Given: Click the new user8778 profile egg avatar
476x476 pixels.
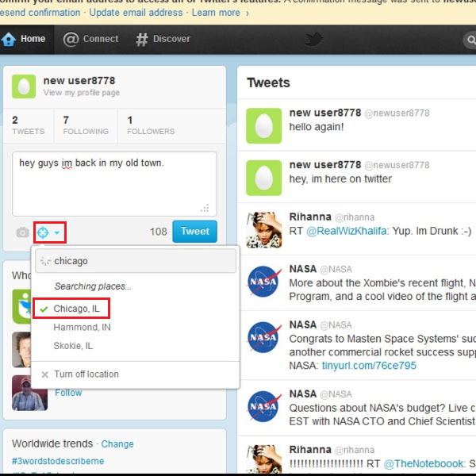Looking at the screenshot, I should [24, 86].
